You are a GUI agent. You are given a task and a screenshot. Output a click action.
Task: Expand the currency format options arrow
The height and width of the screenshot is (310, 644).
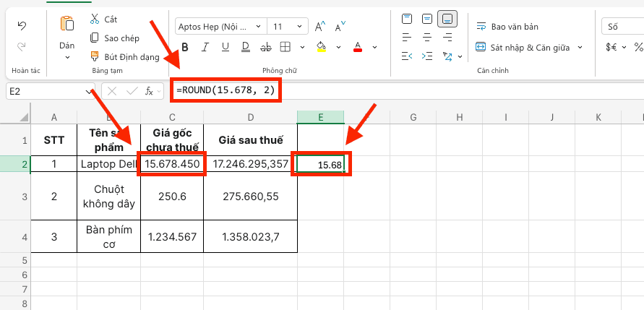pyautogui.click(x=624, y=48)
